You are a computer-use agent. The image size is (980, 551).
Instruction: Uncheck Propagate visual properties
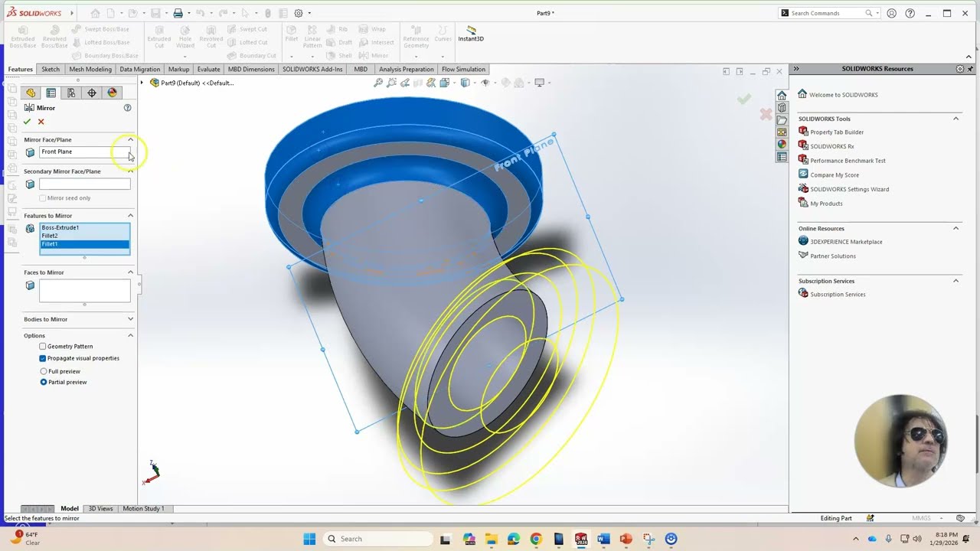pos(43,358)
